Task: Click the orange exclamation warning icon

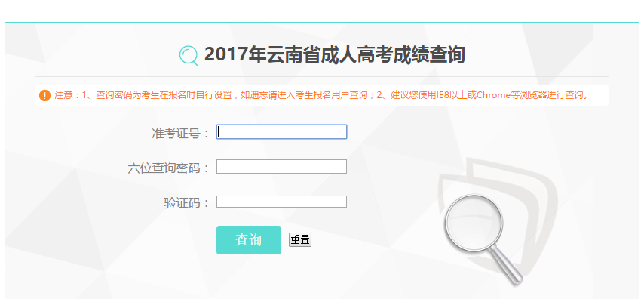Action: point(44,95)
